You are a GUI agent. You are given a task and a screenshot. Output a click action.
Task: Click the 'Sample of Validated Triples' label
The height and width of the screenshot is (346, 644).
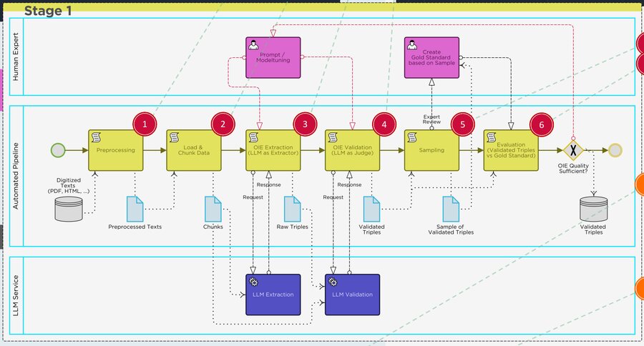pyautogui.click(x=451, y=229)
